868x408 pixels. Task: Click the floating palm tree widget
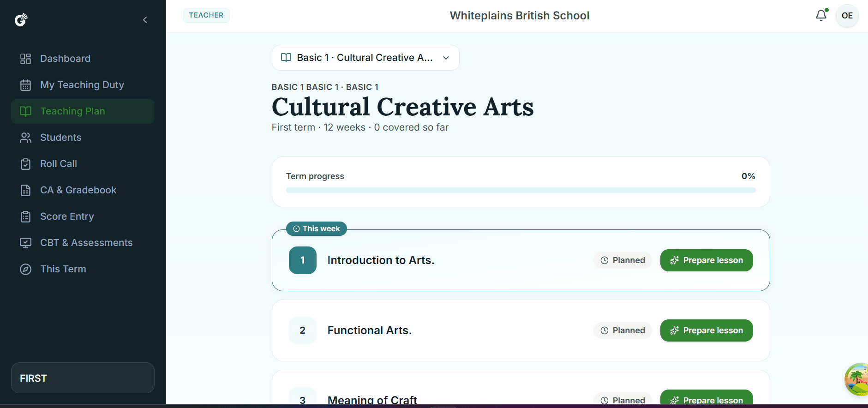click(x=856, y=379)
